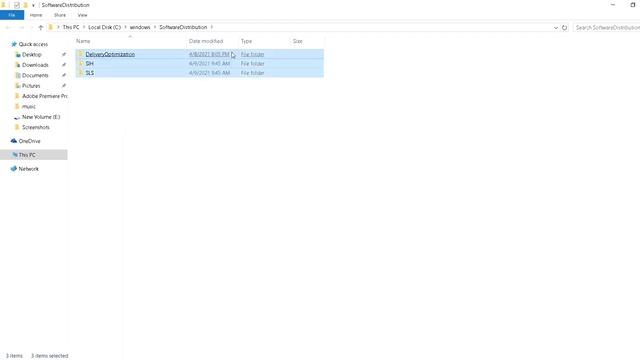
Task: Click the Forward navigation arrow
Action: pos(21,27)
